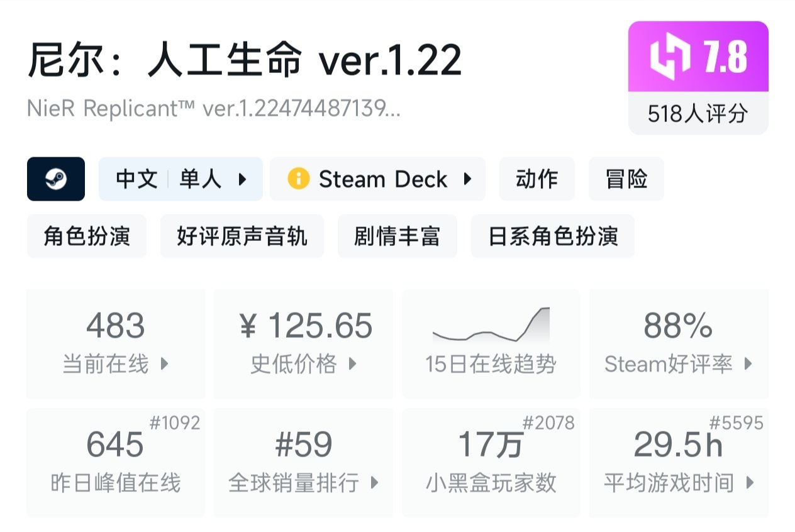
Task: Select the 冒险 genre tag
Action: click(626, 179)
